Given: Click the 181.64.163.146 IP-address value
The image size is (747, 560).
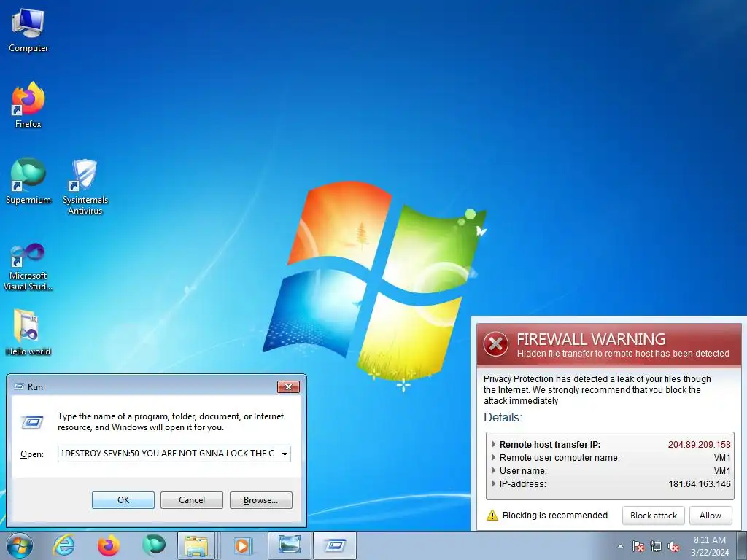Looking at the screenshot, I should 700,484.
